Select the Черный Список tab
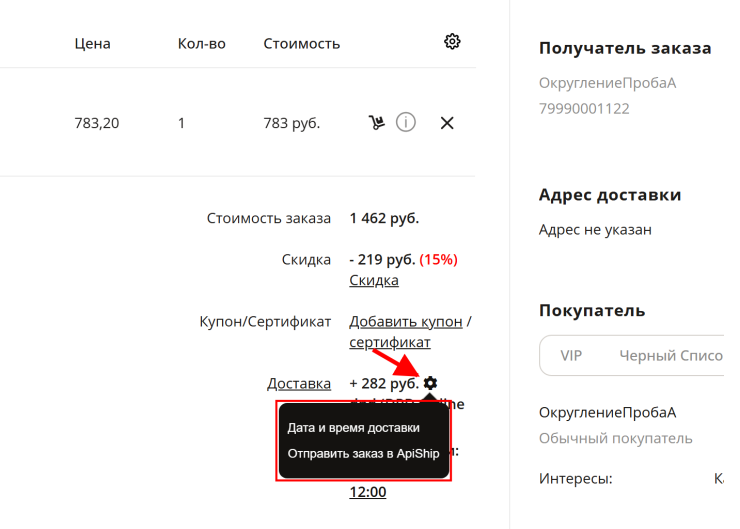This screenshot has height=529, width=740. pyautogui.click(x=671, y=355)
